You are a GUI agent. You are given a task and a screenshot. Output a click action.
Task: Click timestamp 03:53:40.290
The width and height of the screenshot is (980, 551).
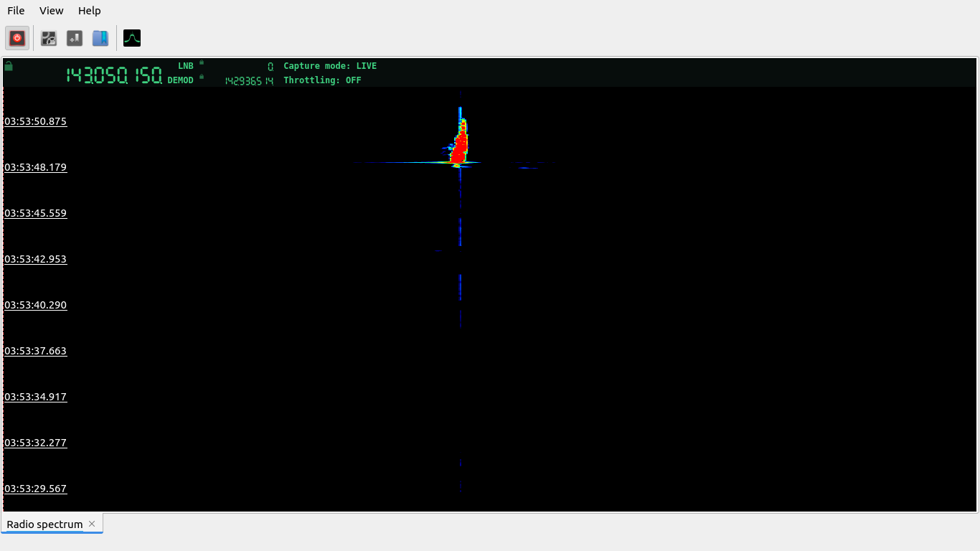(36, 305)
